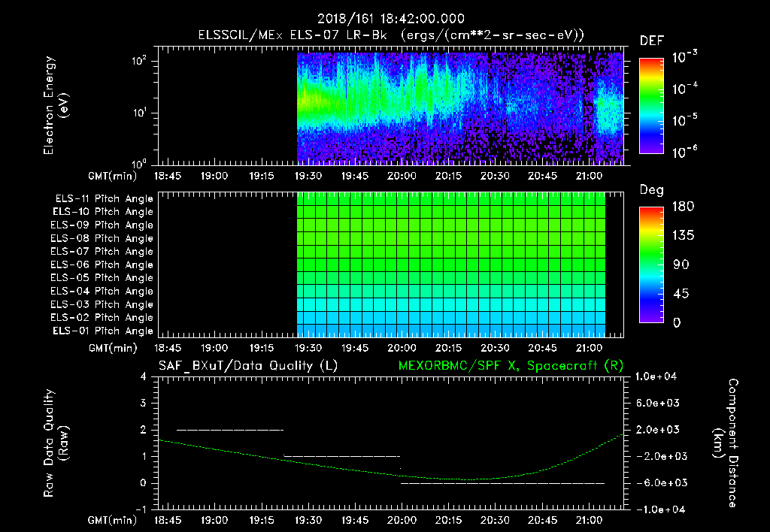Click the 10^-6 DEF color bar tick label
770x532 pixels.
[685, 152]
